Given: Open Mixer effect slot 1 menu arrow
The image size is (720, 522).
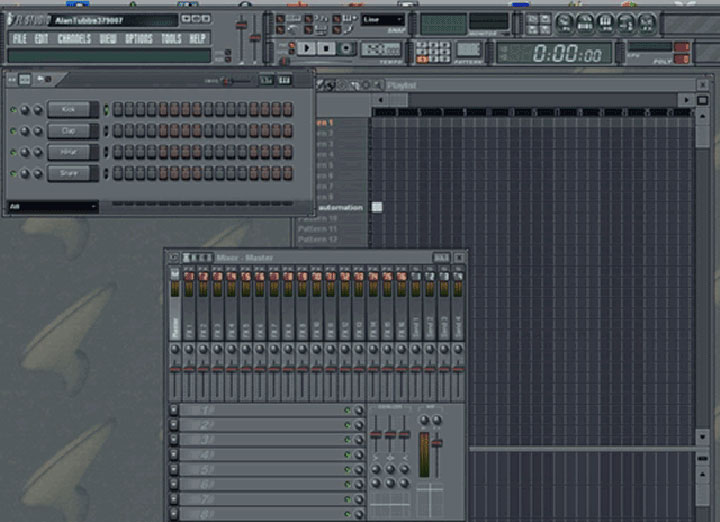Looking at the screenshot, I should pyautogui.click(x=174, y=410).
